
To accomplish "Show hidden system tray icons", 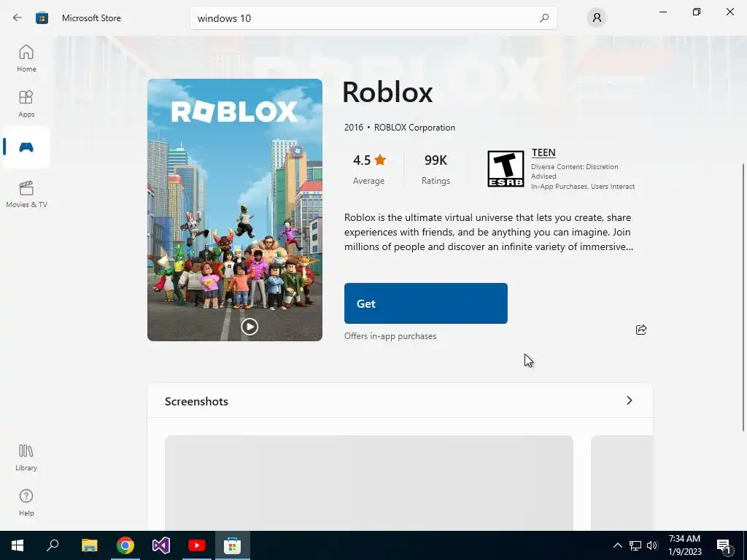I will tap(617, 545).
